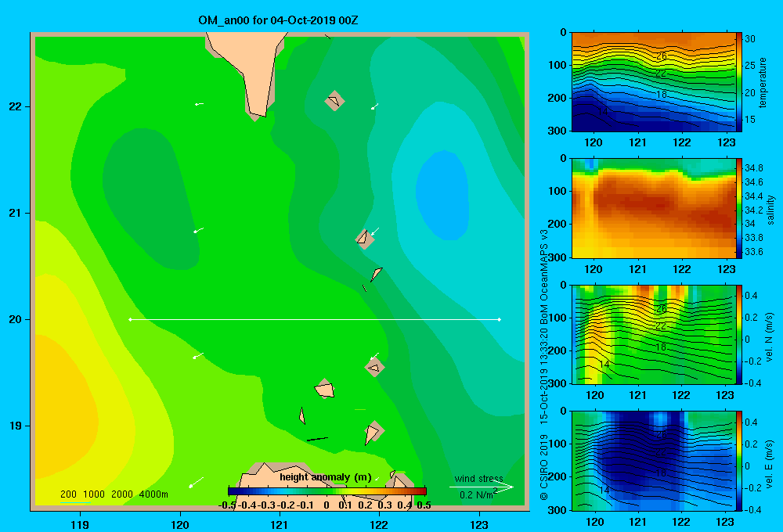The image size is (783, 532).
Task: Click the "200" depth tick on vel. E panel
Action: 558,477
